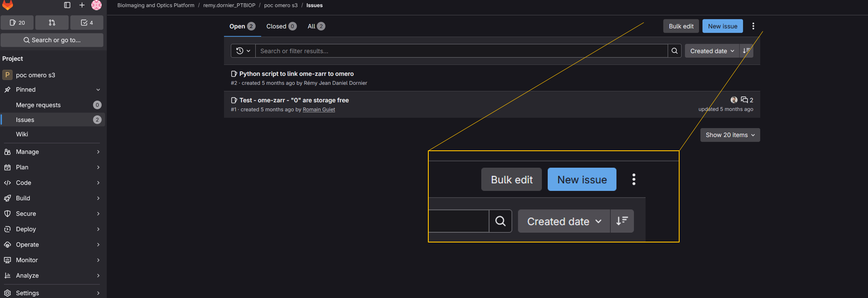Switch to the Open issues tab
The width and height of the screenshot is (868, 298).
tap(242, 26)
